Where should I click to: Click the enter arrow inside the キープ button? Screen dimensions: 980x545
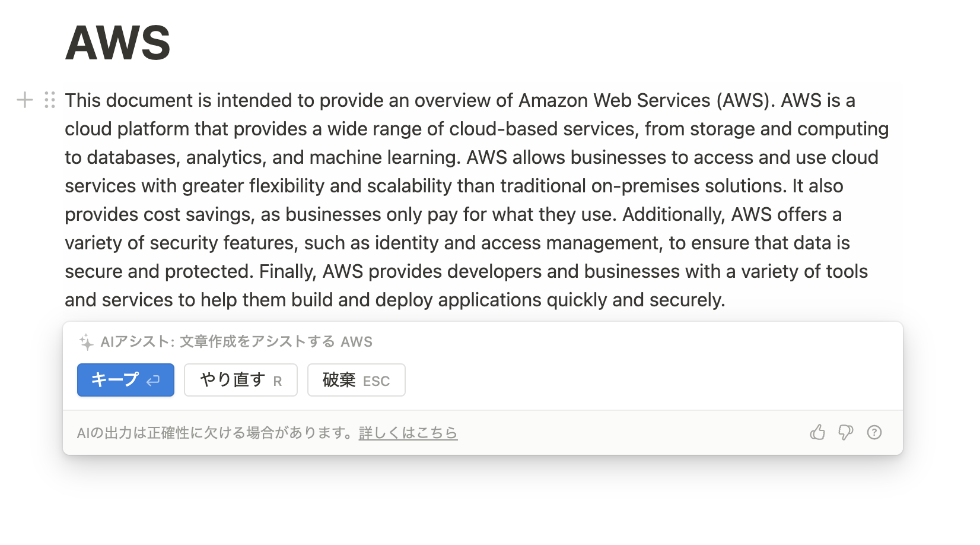point(152,379)
